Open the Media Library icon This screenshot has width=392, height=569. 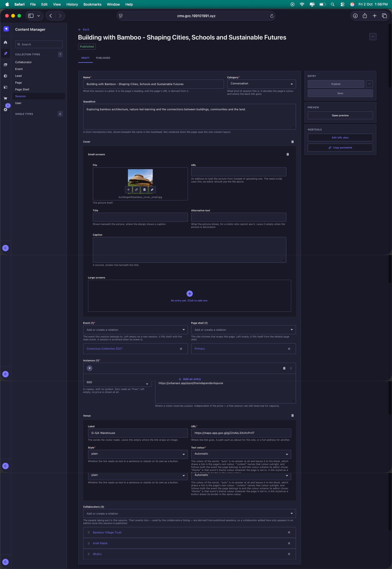pos(5,65)
